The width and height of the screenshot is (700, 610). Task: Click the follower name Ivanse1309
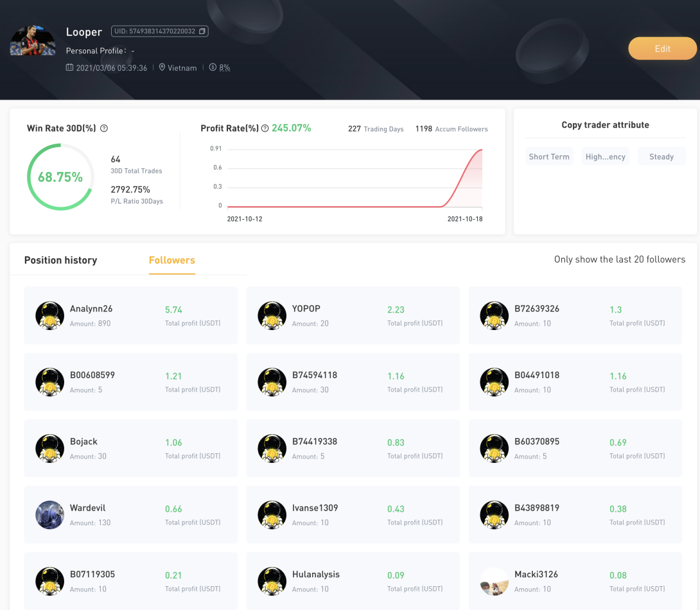coord(315,508)
